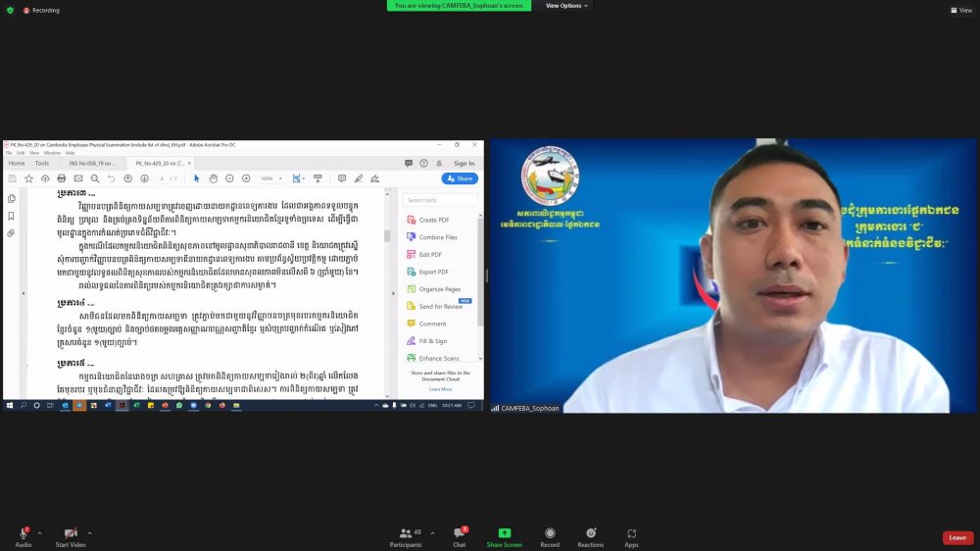Viewport: 980px width, 551px height.
Task: Expand View Options dropdown
Action: tap(566, 6)
